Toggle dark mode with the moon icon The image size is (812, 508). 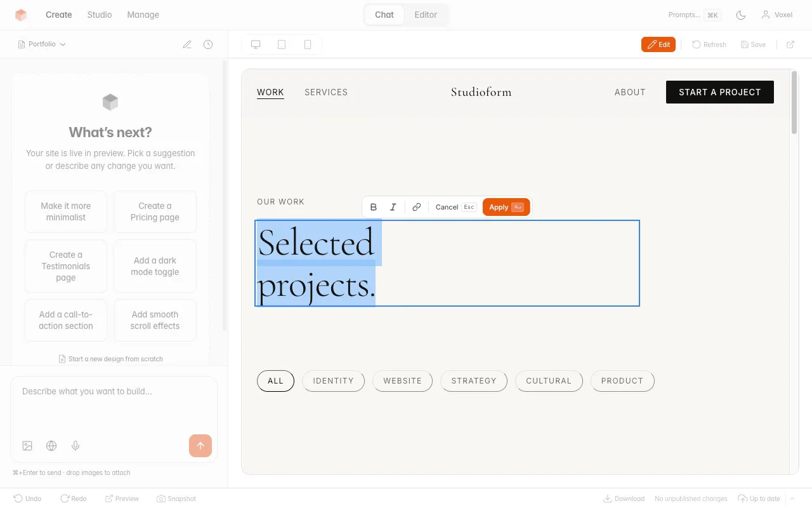740,15
